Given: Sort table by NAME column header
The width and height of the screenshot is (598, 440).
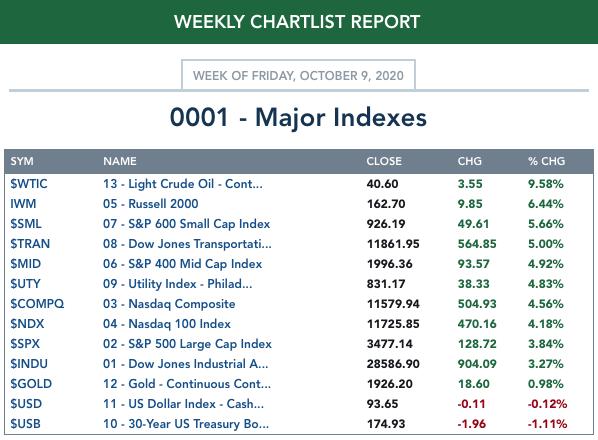Looking at the screenshot, I should click(x=120, y=161).
